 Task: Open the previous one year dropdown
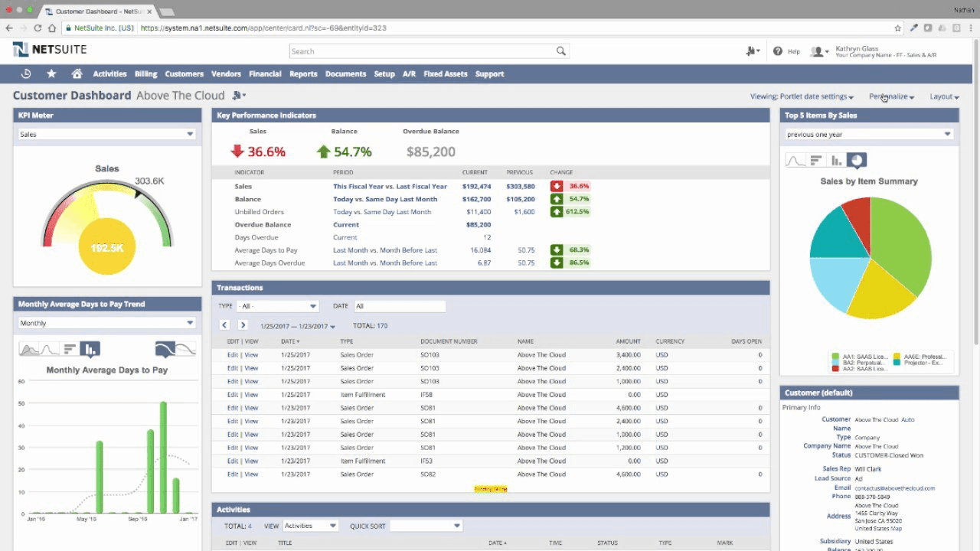tap(869, 134)
